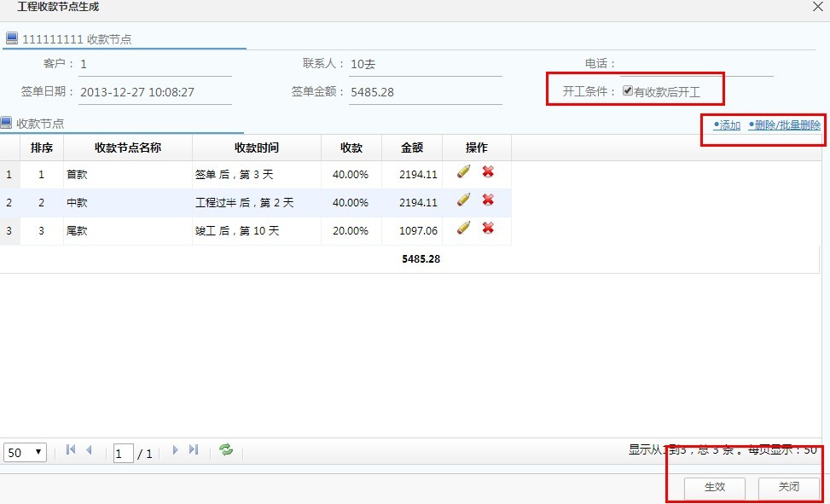Go to next page with arrow icon
830x504 pixels.
point(175,452)
